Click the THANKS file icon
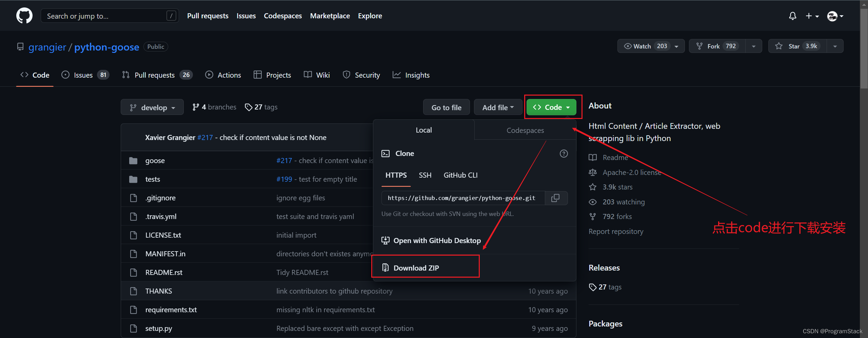Screen dimensions: 868x338 pyautogui.click(x=133, y=291)
